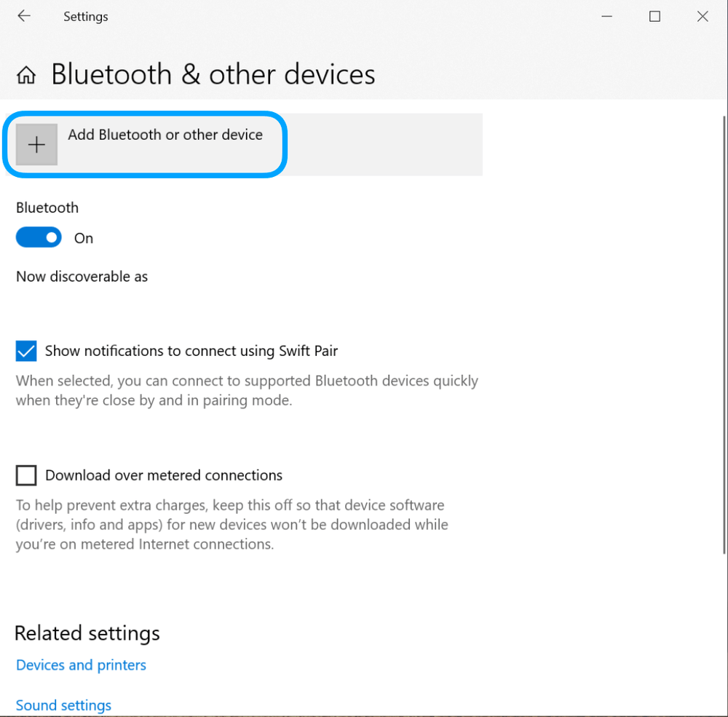
Task: Maximize the Settings window
Action: pos(654,16)
